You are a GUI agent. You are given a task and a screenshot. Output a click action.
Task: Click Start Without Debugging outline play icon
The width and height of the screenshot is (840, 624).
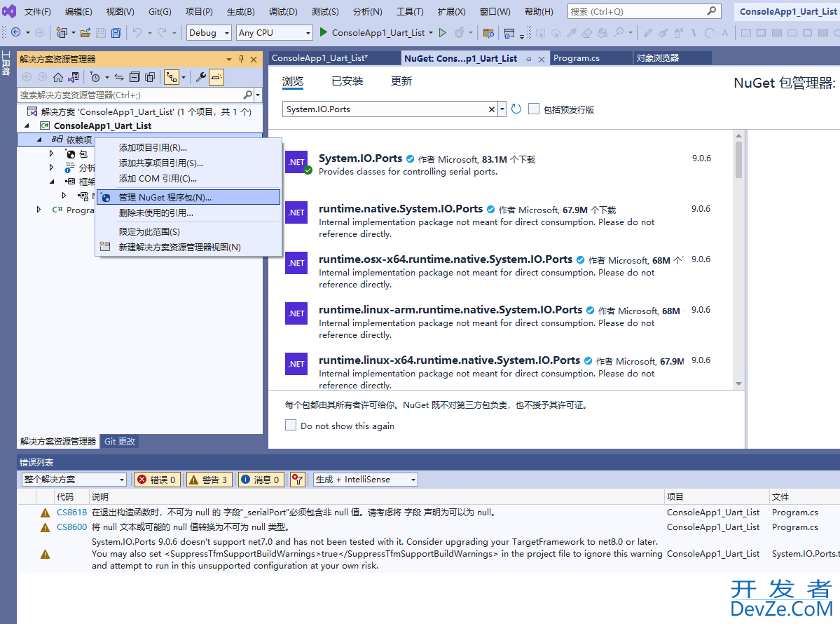pyautogui.click(x=443, y=33)
